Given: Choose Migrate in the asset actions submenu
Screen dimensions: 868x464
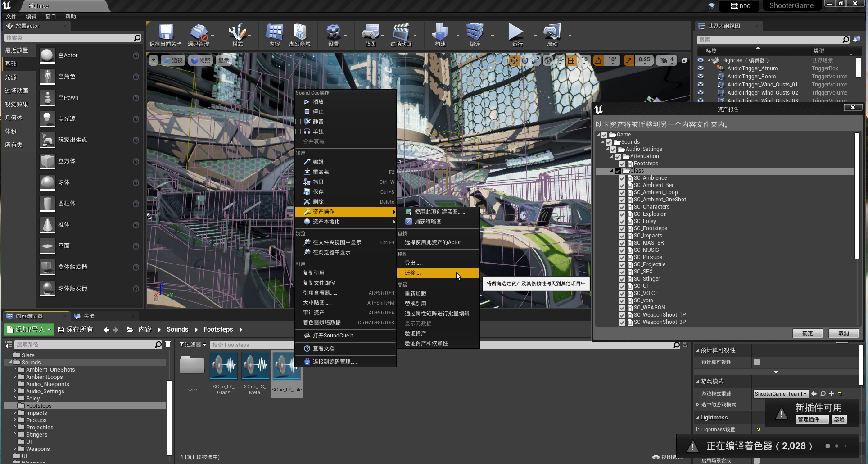Looking at the screenshot, I should point(438,273).
